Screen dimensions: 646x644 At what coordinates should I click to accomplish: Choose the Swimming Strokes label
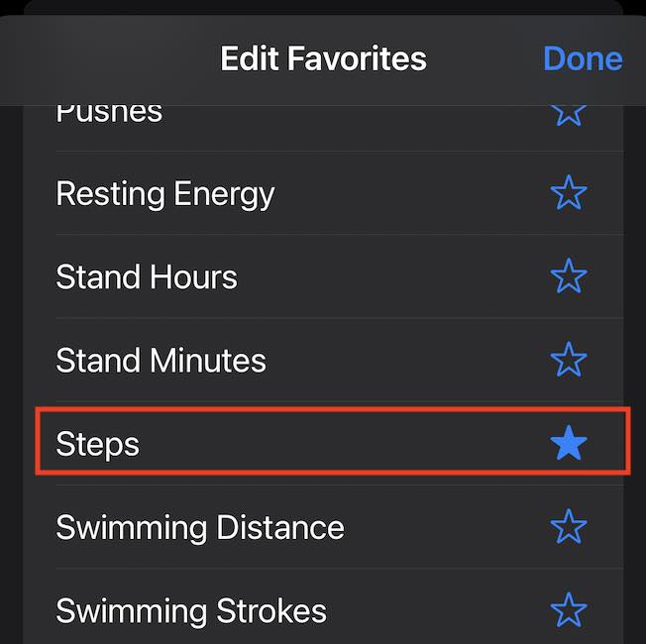coord(191,610)
